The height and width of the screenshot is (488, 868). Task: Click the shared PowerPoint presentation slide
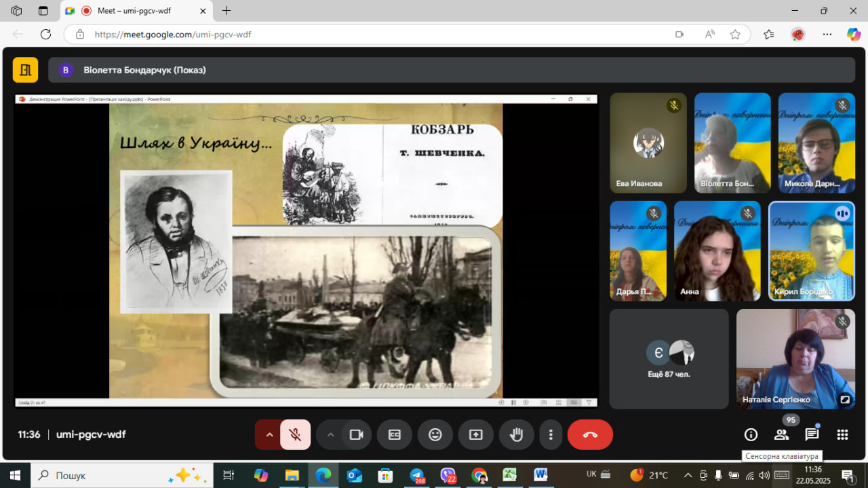coord(306,250)
